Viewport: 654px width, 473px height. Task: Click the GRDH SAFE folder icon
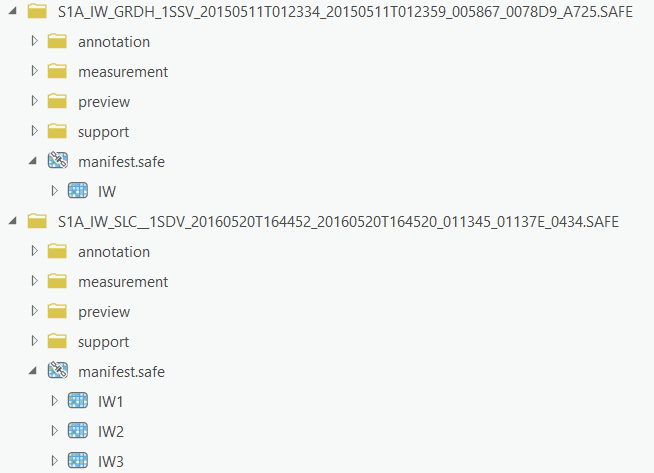coord(36,12)
